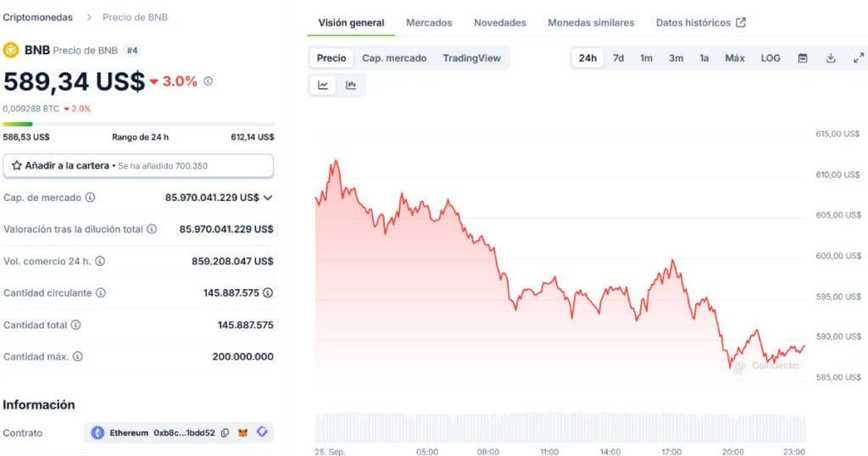Switch to the line chart view icon
Image resolution: width=868 pixels, height=456 pixels.
point(323,85)
